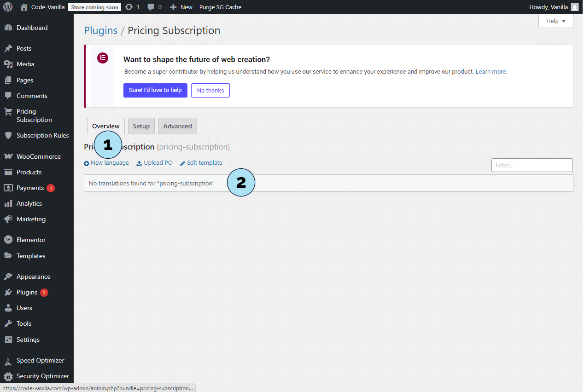Open comments bubble icon in admin bar
Screen dimensions: 584x392
(151, 7)
